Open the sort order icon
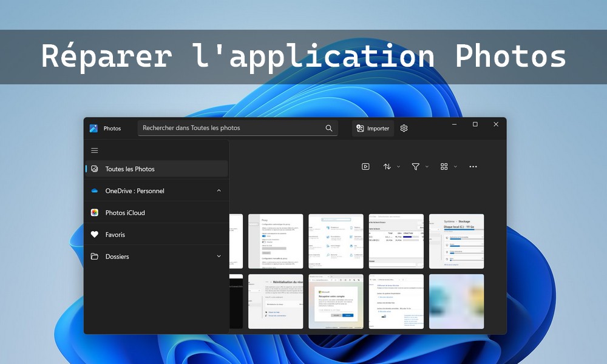The height and width of the screenshot is (364, 607). [x=387, y=166]
